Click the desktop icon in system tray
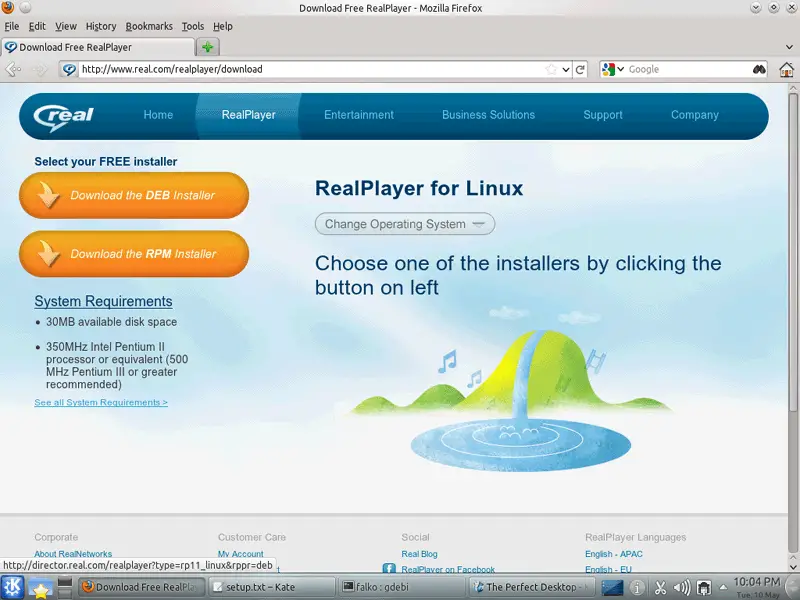The width and height of the screenshot is (800, 600). coord(612,588)
